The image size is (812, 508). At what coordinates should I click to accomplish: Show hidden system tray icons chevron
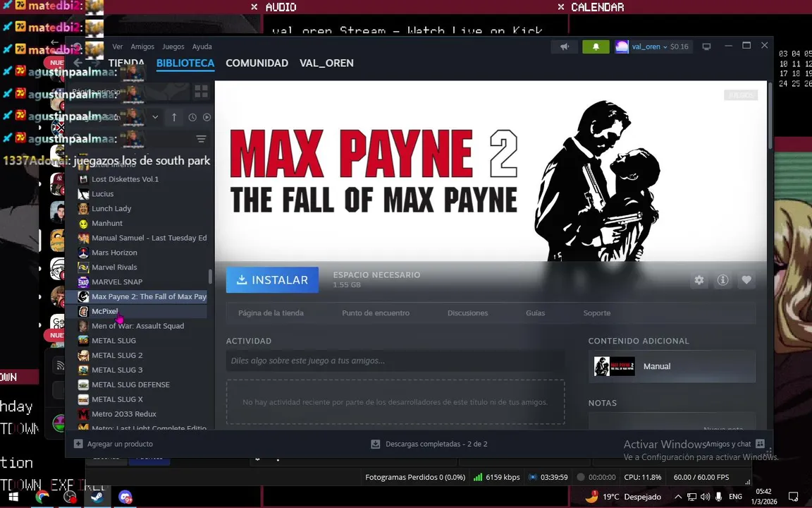click(x=678, y=497)
